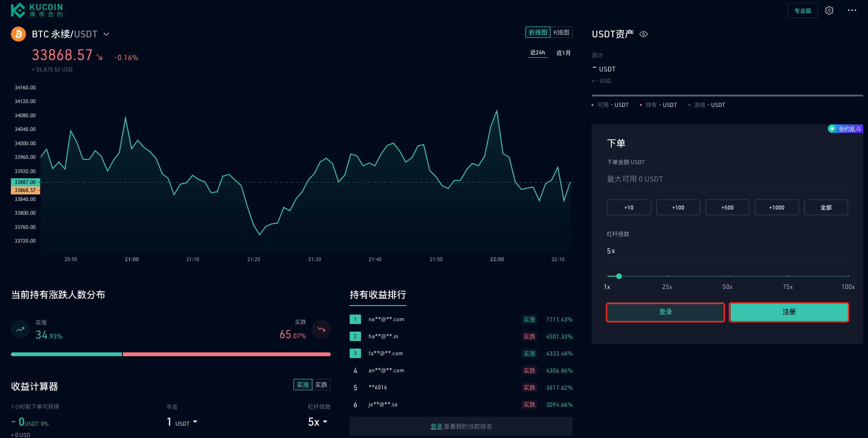
Task: Click the order amount input field
Action: coord(727,179)
